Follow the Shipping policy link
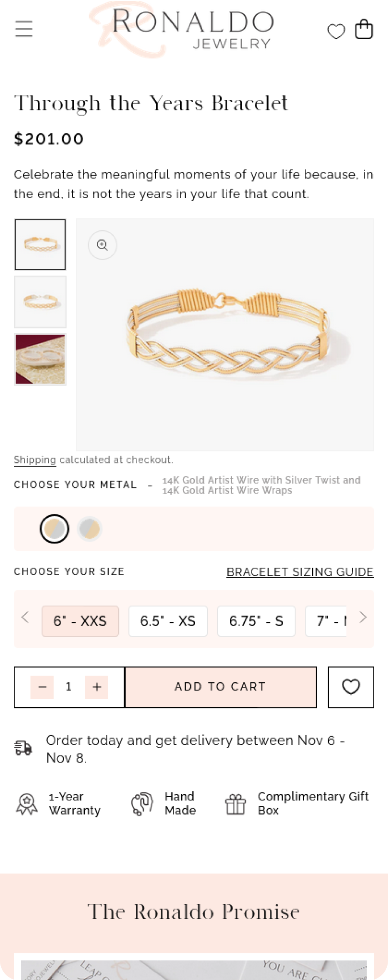 (x=35, y=460)
